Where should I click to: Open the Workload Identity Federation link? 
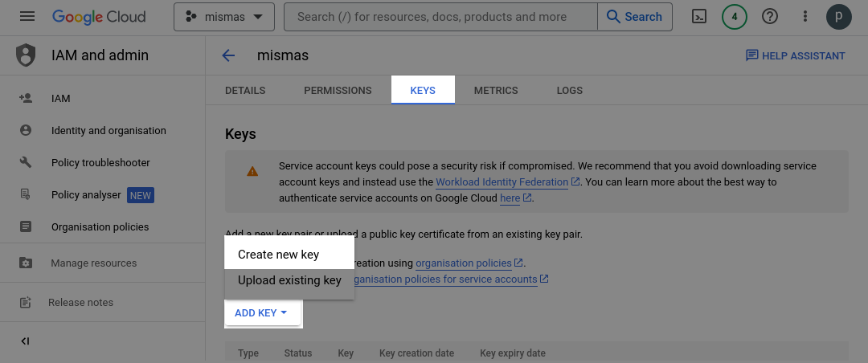502,182
